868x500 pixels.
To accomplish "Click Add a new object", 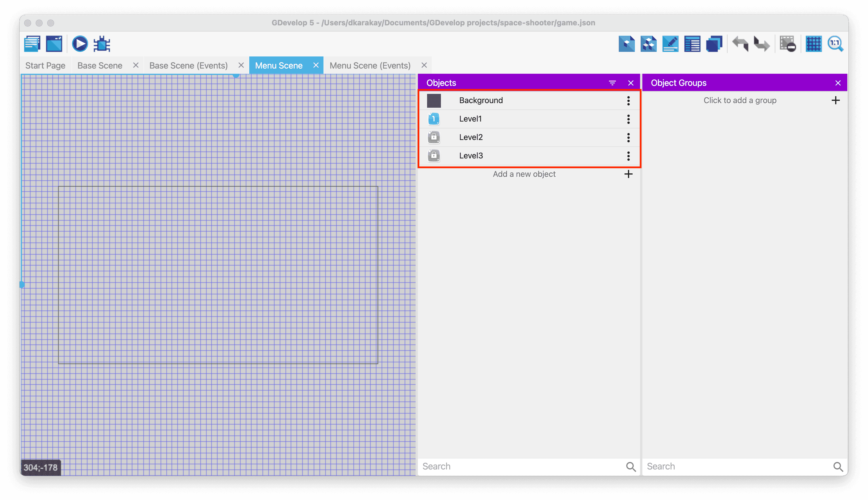I will click(524, 174).
